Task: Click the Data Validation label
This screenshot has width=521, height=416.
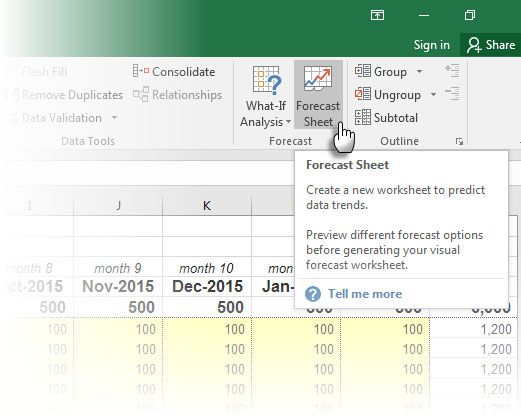Action: point(62,118)
